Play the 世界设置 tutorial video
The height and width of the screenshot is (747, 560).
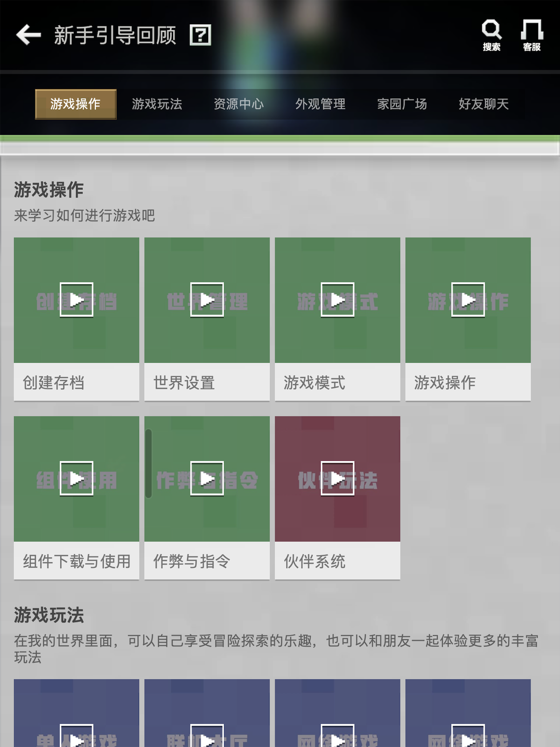coord(207,300)
